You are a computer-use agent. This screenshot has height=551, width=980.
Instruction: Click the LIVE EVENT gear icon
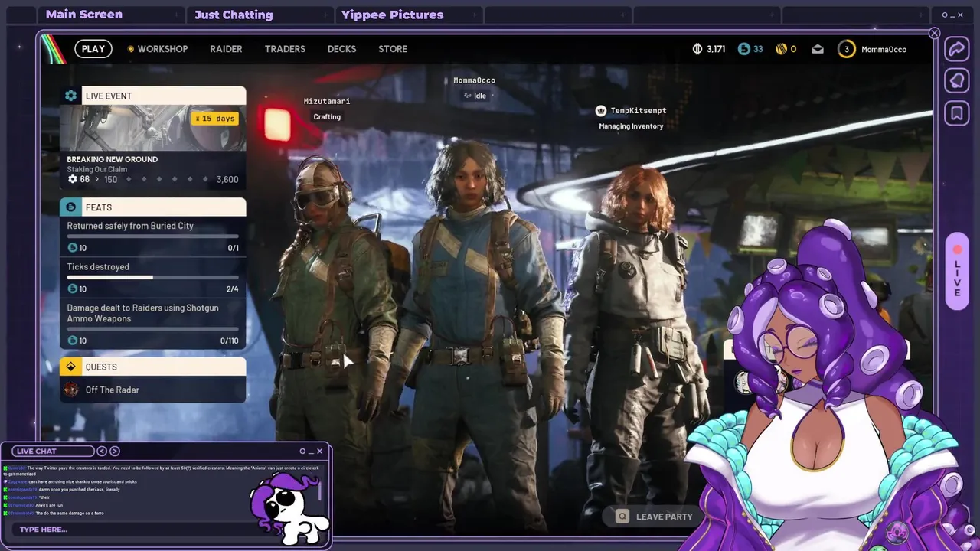(71, 96)
